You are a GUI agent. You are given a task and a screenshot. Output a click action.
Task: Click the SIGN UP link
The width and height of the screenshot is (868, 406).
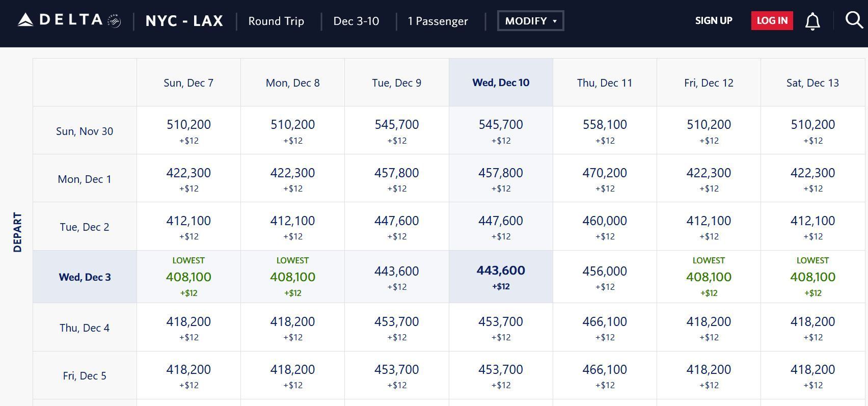[x=713, y=21]
